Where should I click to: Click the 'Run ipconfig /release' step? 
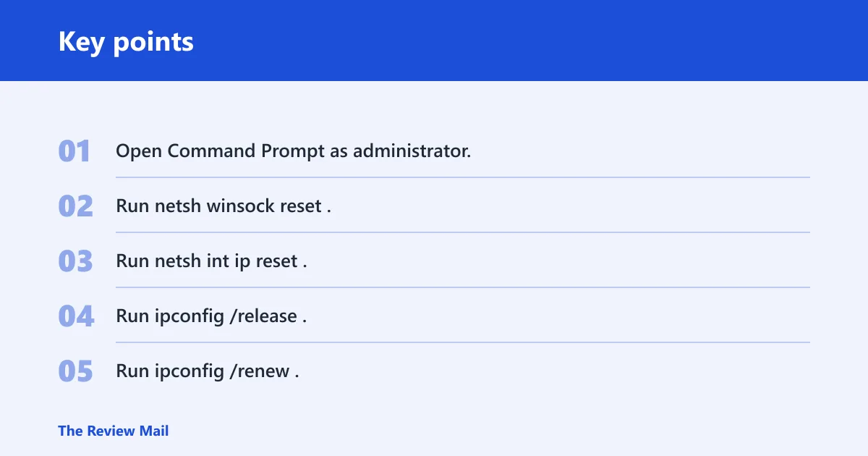pyautogui.click(x=211, y=316)
